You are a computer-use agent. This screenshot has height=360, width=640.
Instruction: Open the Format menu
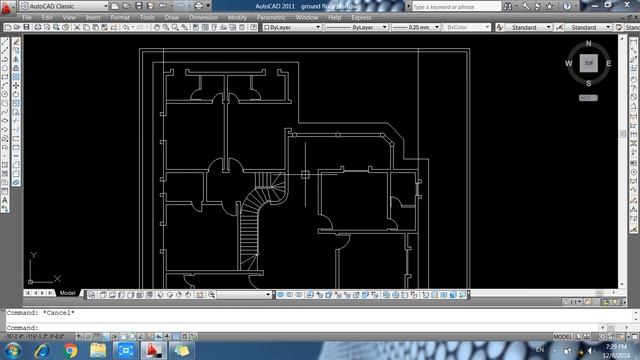click(120, 18)
